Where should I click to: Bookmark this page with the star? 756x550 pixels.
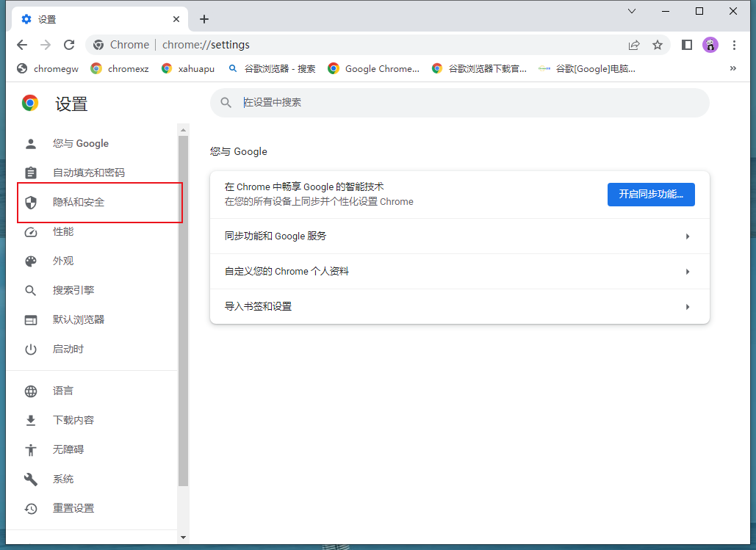tap(657, 45)
